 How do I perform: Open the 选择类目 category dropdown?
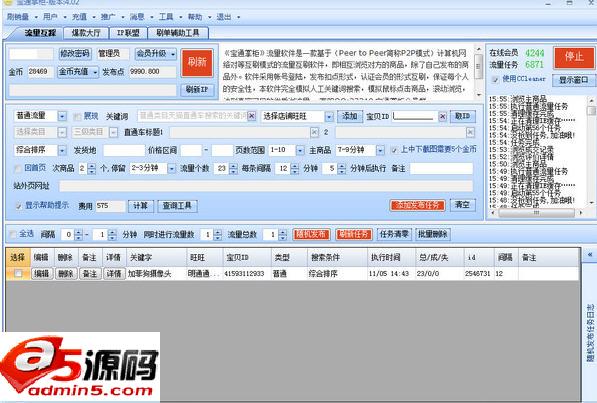point(62,132)
